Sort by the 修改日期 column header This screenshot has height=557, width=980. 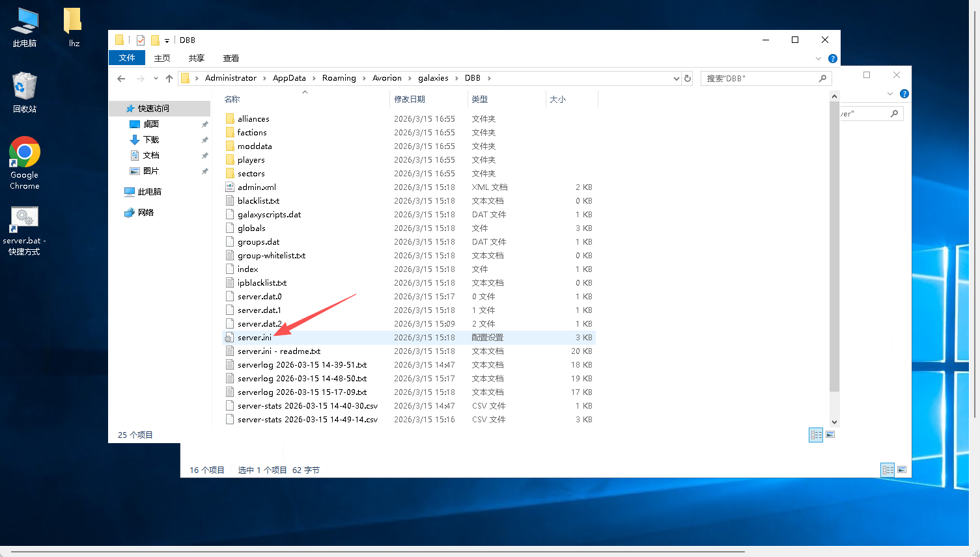(x=410, y=100)
